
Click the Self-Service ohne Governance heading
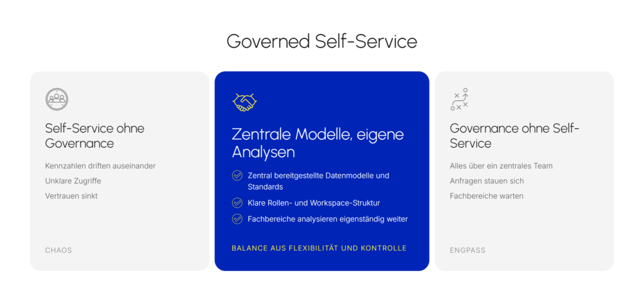pos(95,136)
